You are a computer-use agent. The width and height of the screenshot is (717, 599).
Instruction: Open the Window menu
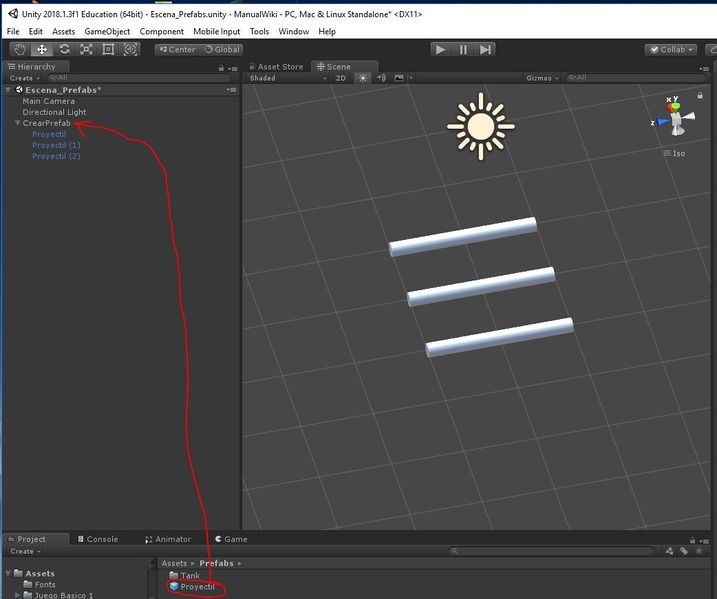pos(294,31)
